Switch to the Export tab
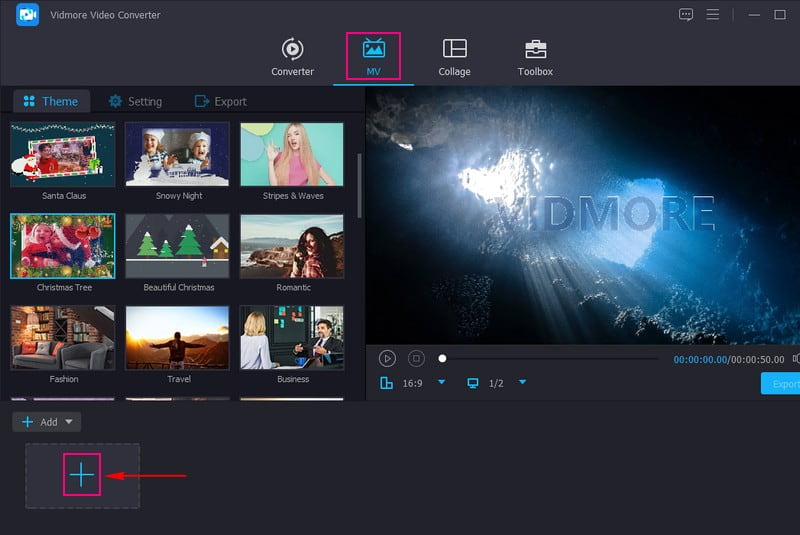800x535 pixels. coord(220,101)
